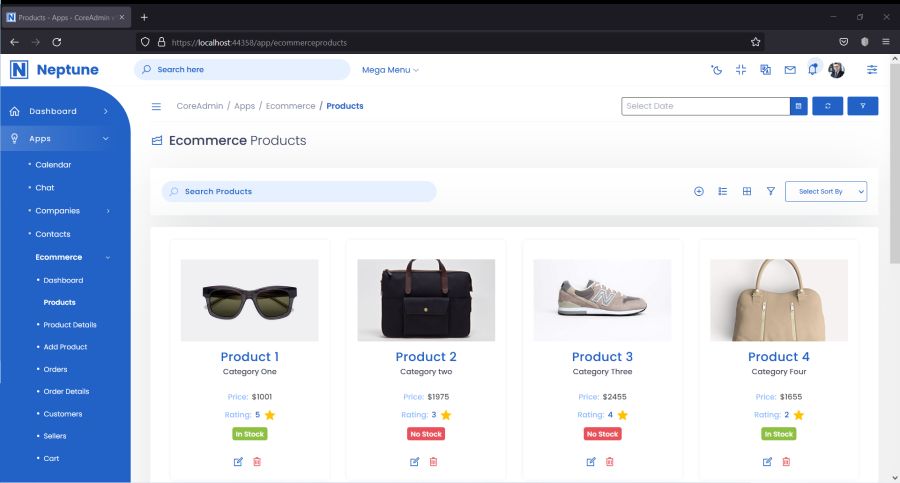Click the blue refresh button
Screen dimensions: 900x483
(x=828, y=106)
